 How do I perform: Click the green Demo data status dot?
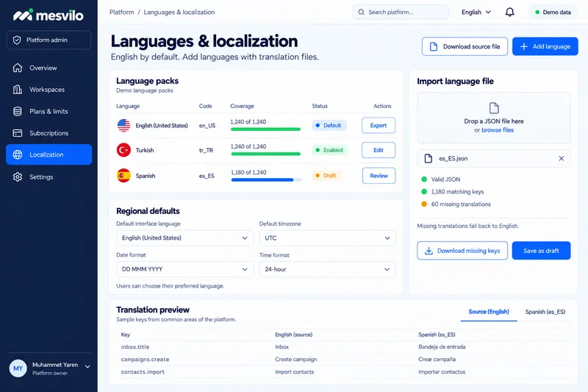(537, 12)
